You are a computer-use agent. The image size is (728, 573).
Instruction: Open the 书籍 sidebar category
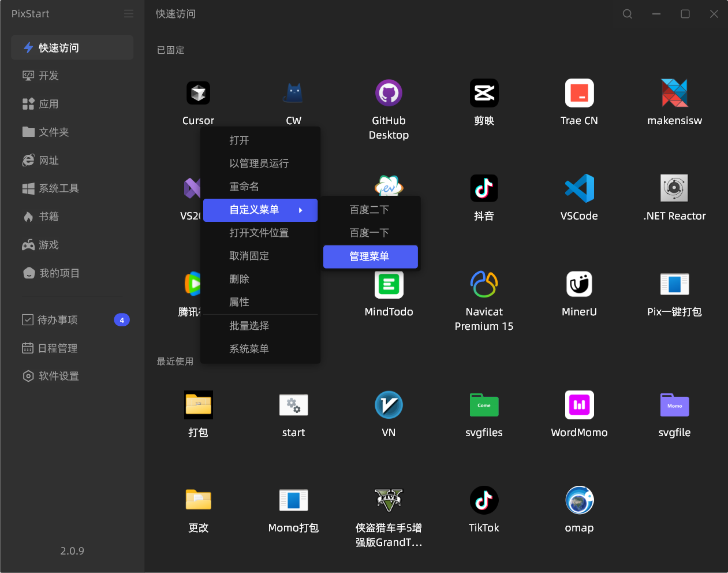[72, 217]
